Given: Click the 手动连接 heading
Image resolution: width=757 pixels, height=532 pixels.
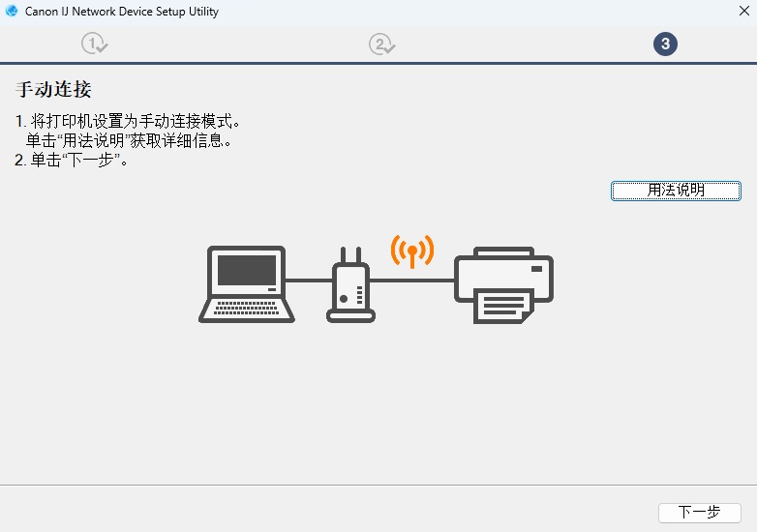Looking at the screenshot, I should (53, 89).
